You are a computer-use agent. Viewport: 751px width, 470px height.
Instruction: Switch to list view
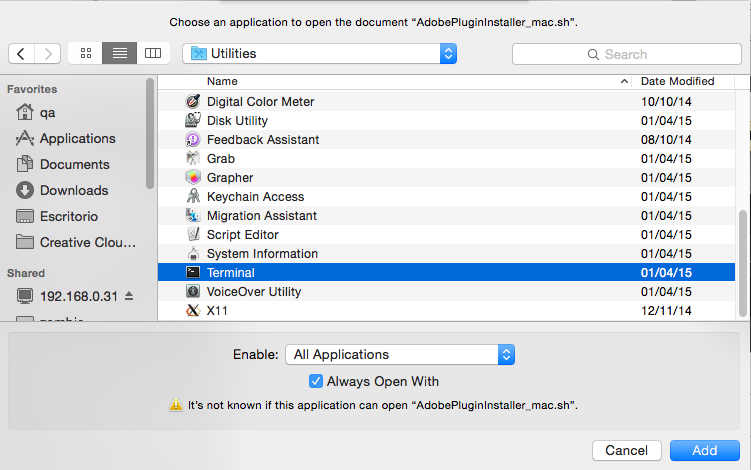tap(120, 53)
